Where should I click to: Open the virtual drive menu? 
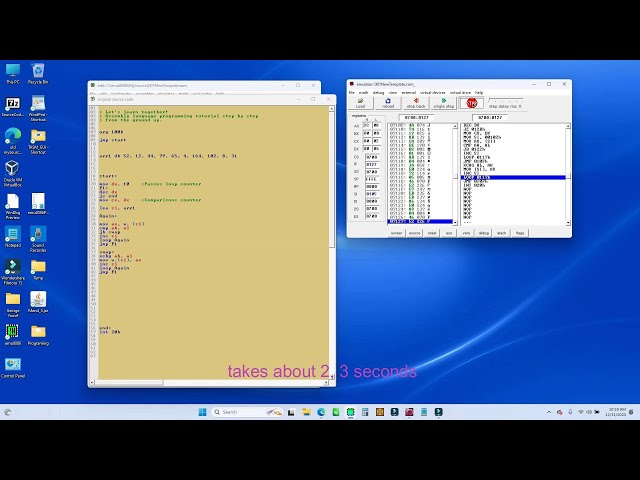click(460, 93)
